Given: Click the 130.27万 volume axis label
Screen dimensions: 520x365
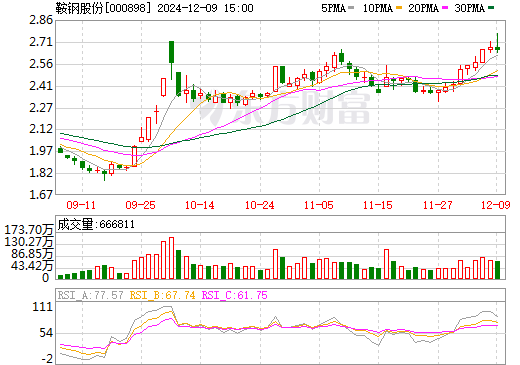Looking at the screenshot, I should (29, 242).
